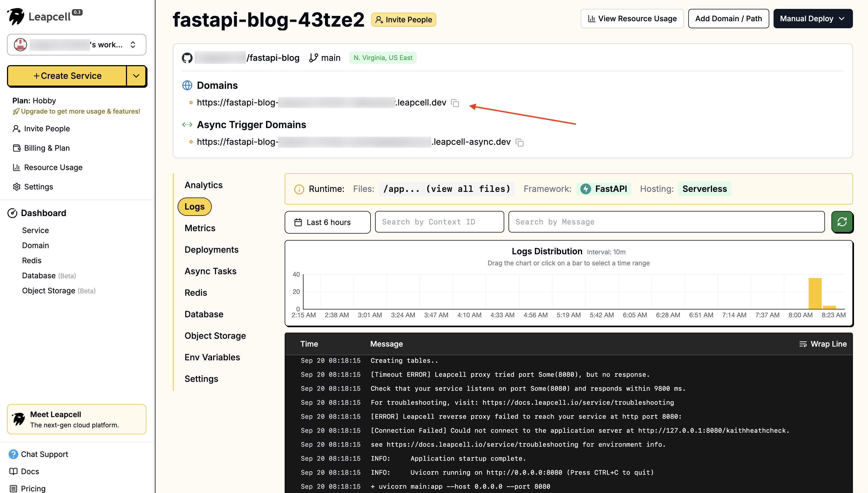This screenshot has width=868, height=493.
Task: Open the sidebar gear Settings item
Action: coord(38,186)
